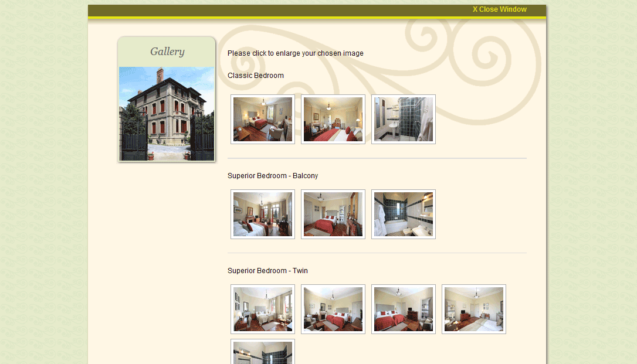Enlarge the second Superior Bedroom Balcony thumbnail
The height and width of the screenshot is (364, 637).
pyautogui.click(x=333, y=215)
